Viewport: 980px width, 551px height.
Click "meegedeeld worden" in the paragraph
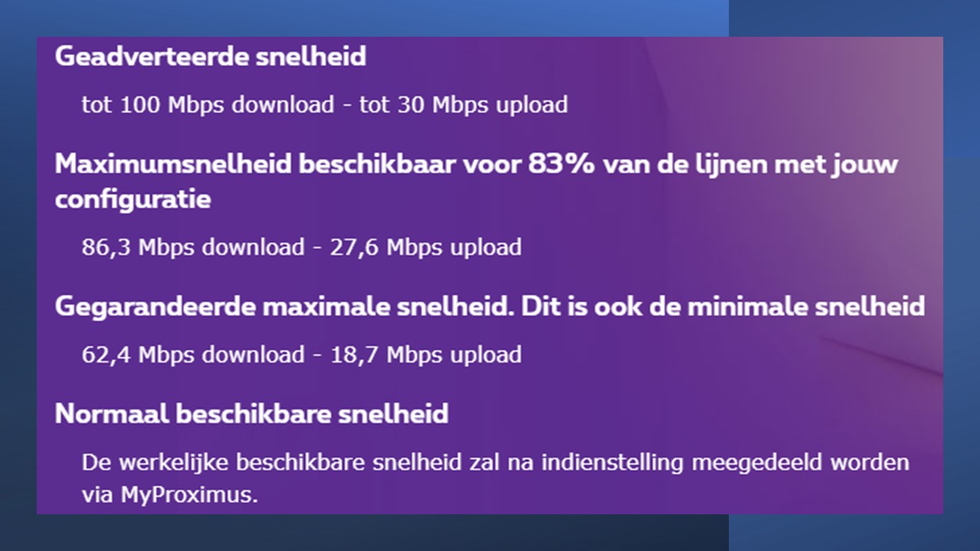801,463
